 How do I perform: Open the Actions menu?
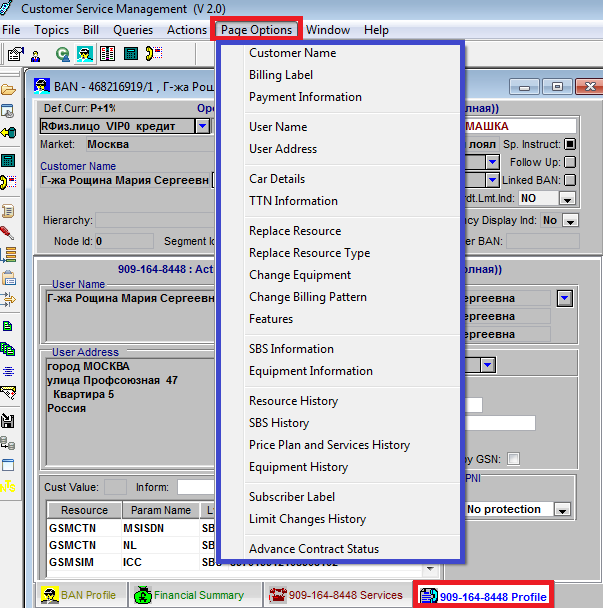pos(187,30)
